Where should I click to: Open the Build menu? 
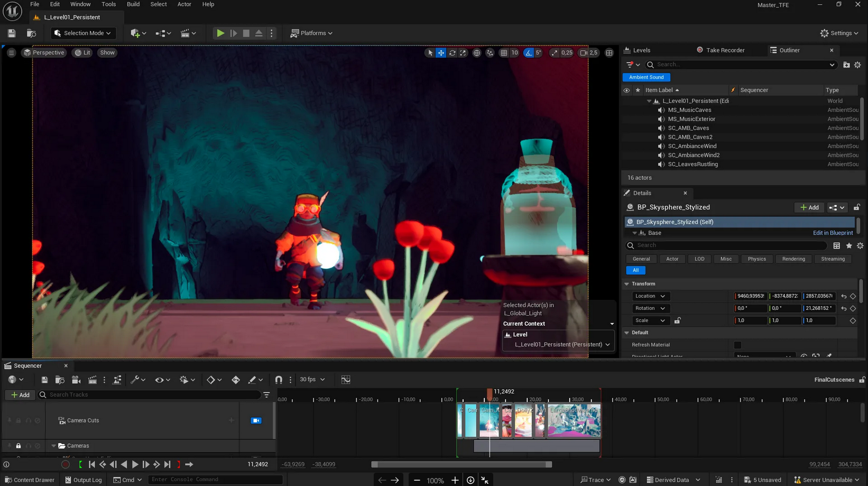[133, 4]
